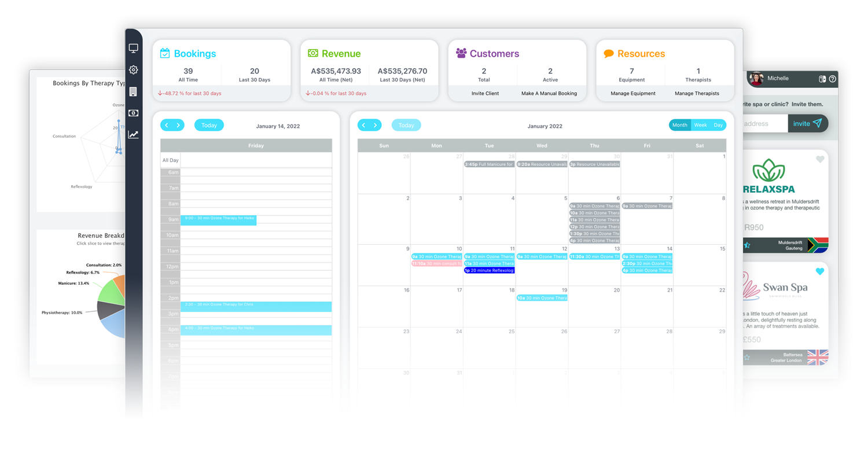Toggle the star rating on RelaxSpa card
The height and width of the screenshot is (449, 868).
coord(747,245)
